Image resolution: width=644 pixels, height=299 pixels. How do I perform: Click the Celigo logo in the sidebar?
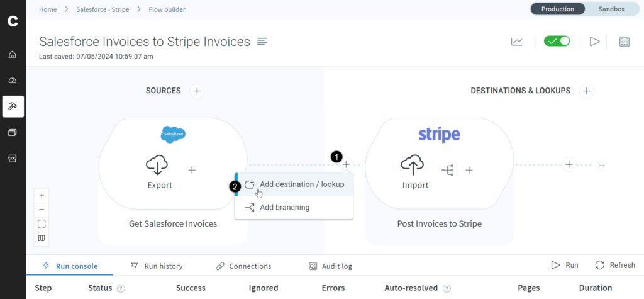(x=13, y=21)
